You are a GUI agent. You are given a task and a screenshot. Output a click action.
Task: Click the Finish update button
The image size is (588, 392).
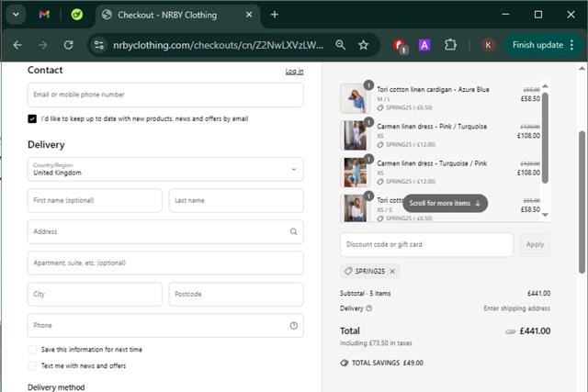537,45
